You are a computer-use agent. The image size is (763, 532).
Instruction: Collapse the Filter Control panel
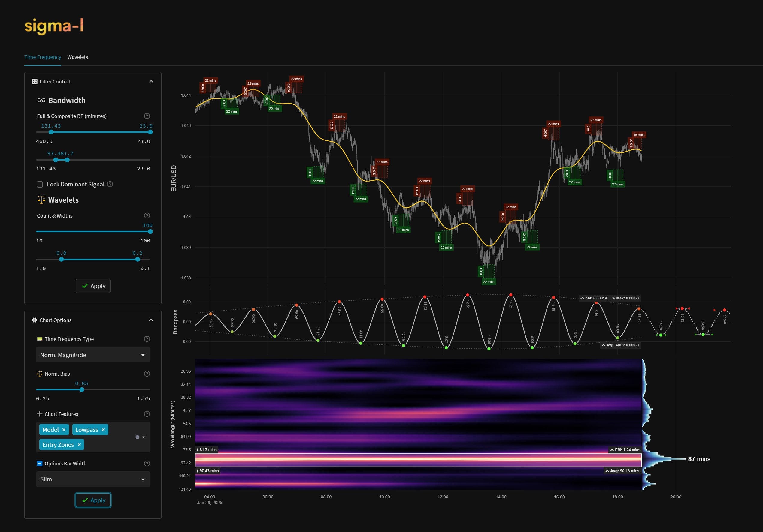(x=151, y=81)
